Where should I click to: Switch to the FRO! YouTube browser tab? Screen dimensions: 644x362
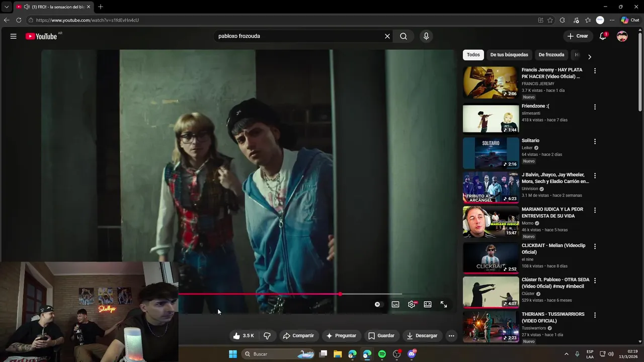53,7
